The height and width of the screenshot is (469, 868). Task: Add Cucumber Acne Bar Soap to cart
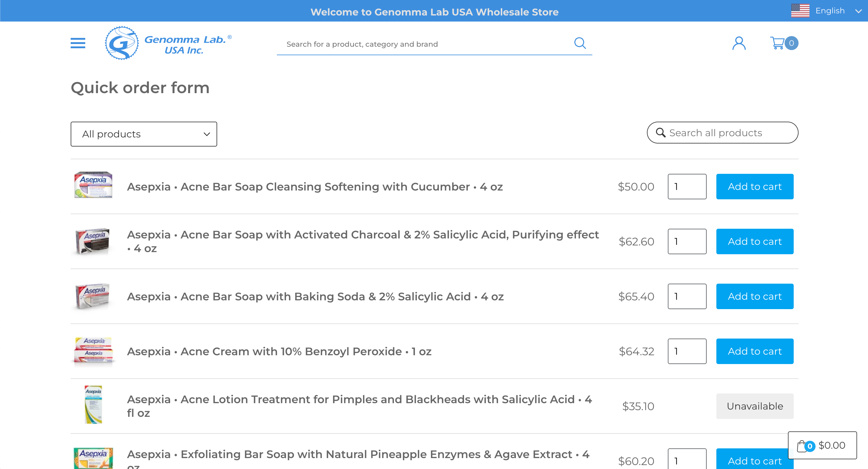pyautogui.click(x=755, y=187)
